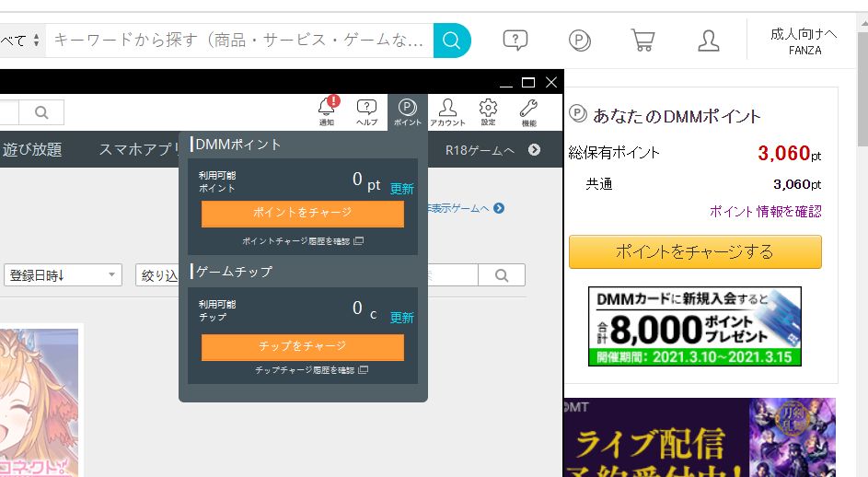Screen dimensions: 868x477
Task: Go to the 表示ゲームへ link
Action: [457, 208]
